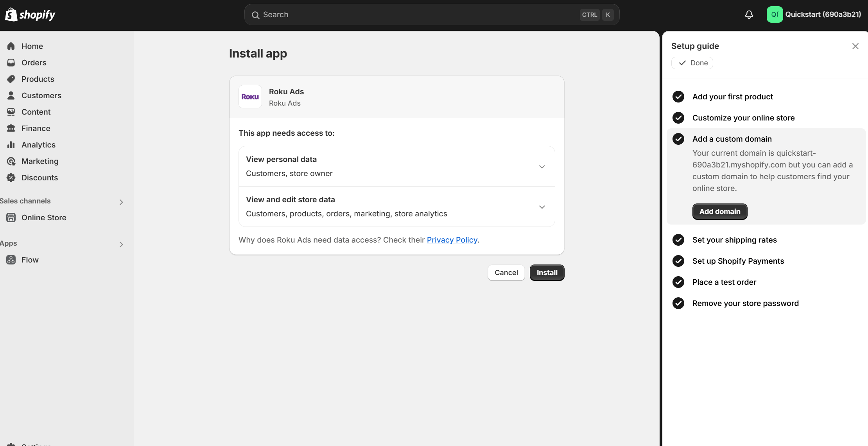Click the Products tag icon
Image resolution: width=868 pixels, height=446 pixels.
coord(11,79)
